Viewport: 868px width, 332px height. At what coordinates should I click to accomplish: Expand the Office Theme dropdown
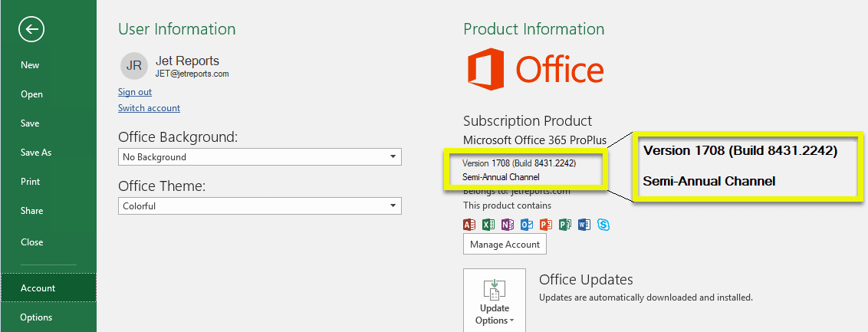coord(260,206)
